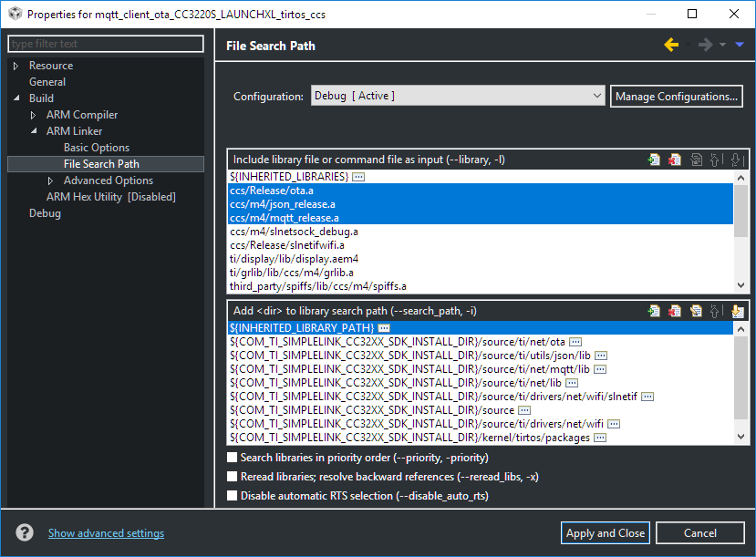
Task: Move the selected library entry up
Action: (x=714, y=159)
